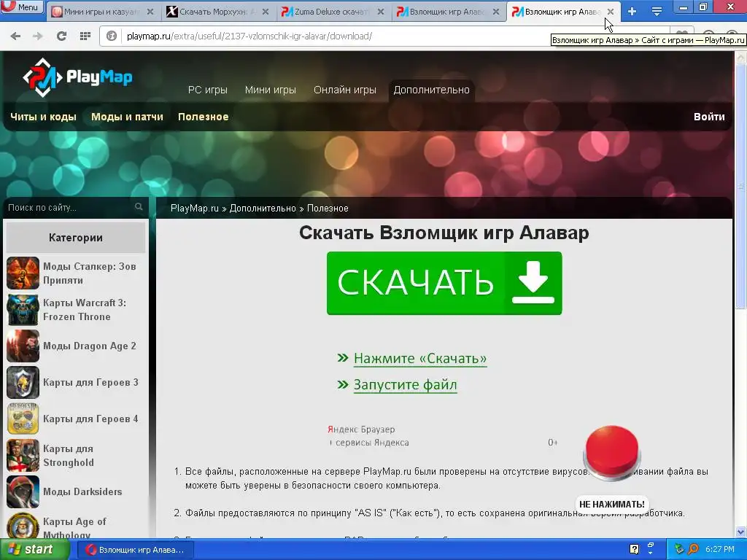Click the scrollbar down arrow
This screenshot has width=747, height=560.
pos(741,532)
